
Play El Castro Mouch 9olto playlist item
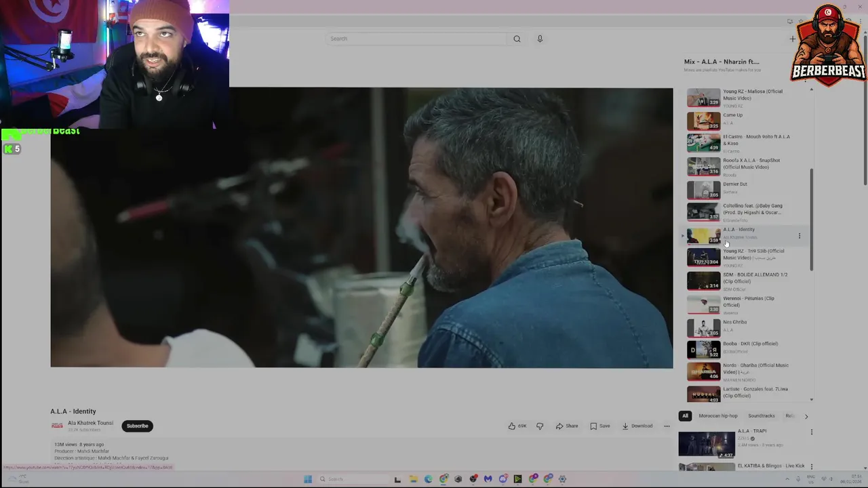746,143
